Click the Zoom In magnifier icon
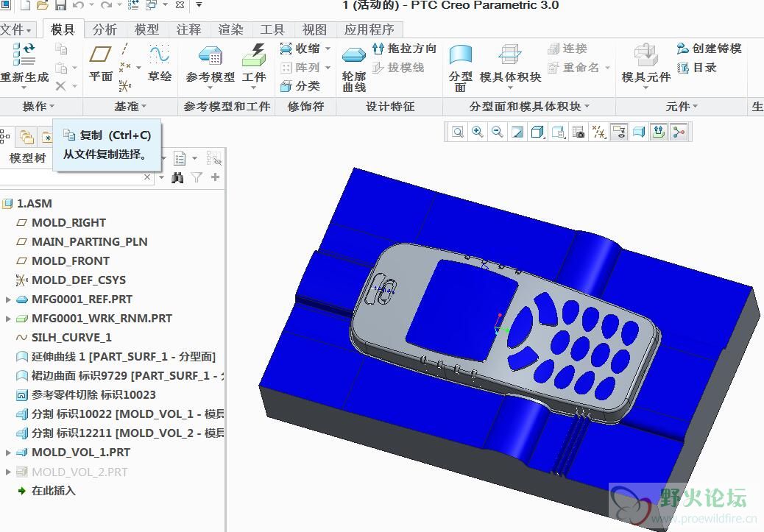764x532 pixels. pyautogui.click(x=478, y=132)
